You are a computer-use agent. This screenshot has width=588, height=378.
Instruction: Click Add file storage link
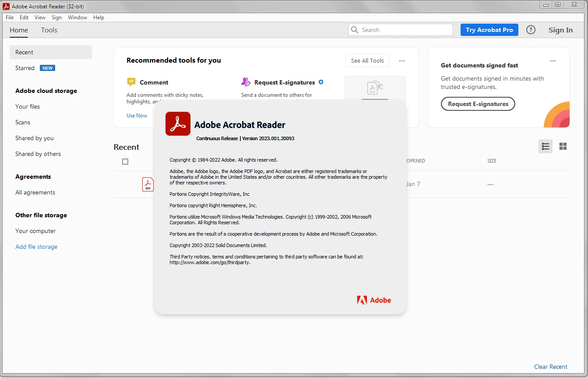coord(36,247)
